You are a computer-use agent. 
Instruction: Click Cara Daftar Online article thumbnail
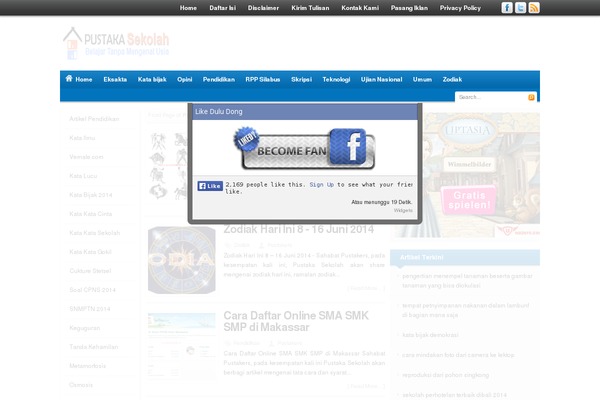(x=182, y=346)
